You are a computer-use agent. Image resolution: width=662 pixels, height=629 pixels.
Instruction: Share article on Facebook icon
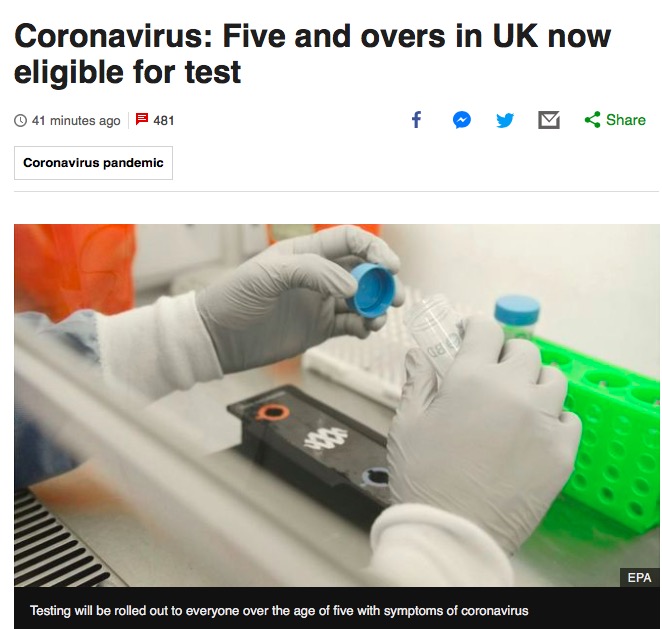pos(416,120)
